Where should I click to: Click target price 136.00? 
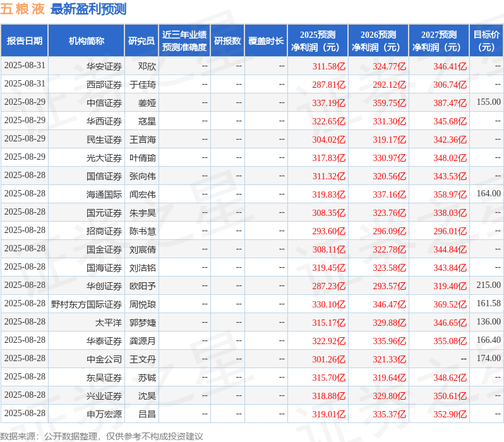[x=489, y=322]
